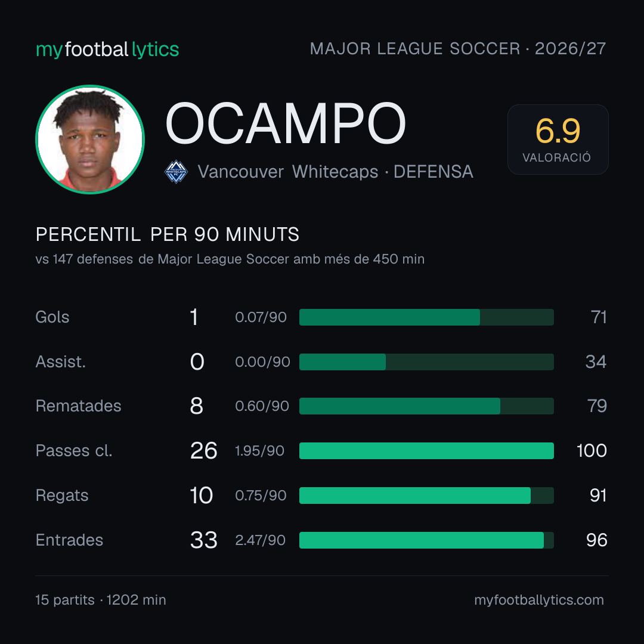
Task: Click the myfootballytics logo
Action: 107,49
